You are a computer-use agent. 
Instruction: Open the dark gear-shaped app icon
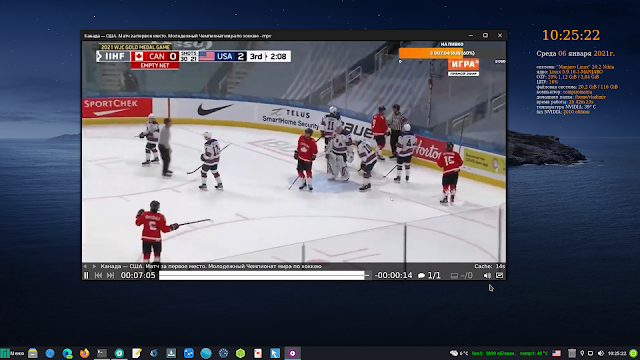(223, 353)
